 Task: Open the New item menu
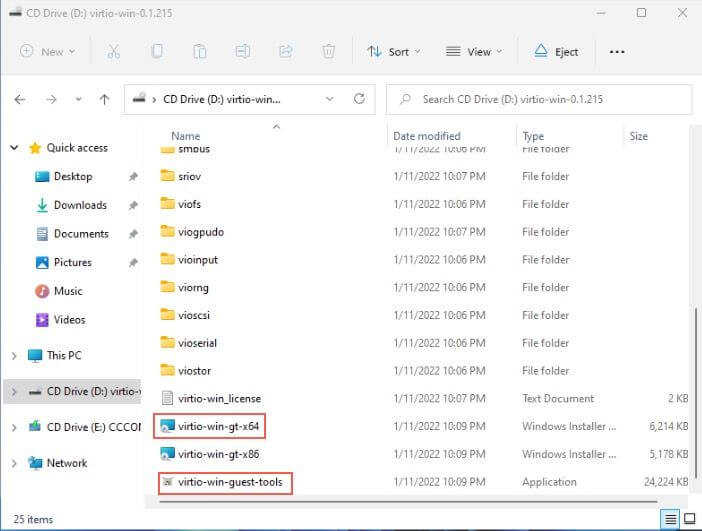tap(48, 51)
